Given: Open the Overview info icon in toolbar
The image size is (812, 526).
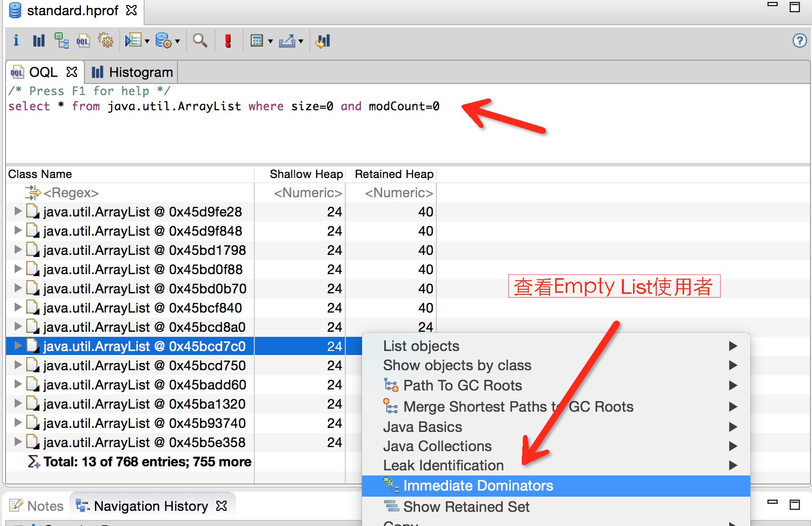Looking at the screenshot, I should tap(16, 40).
